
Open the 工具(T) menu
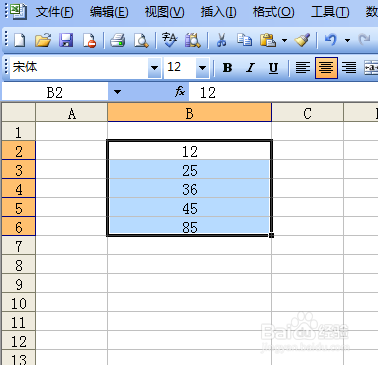pyautogui.click(x=330, y=12)
